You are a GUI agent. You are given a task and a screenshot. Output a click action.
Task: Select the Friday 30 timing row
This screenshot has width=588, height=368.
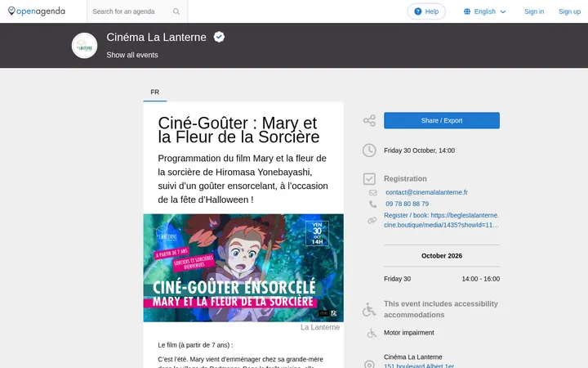tap(442, 279)
